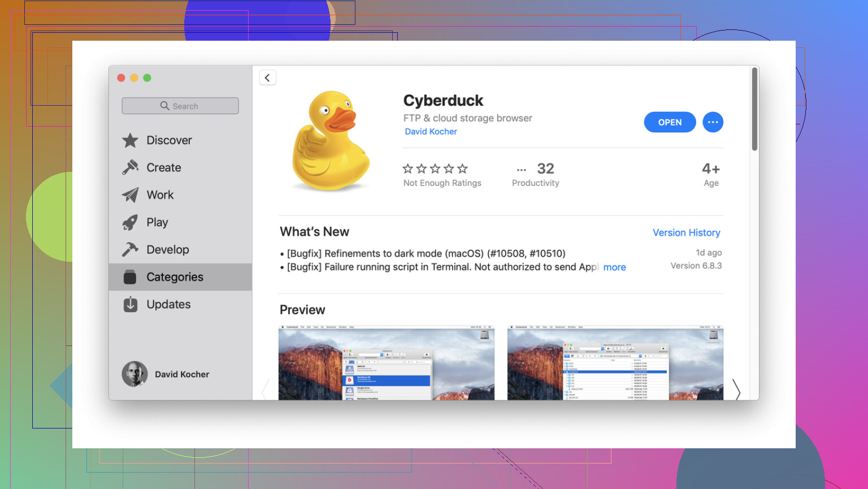
Task: Click the 4+ Age rating
Action: pyautogui.click(x=711, y=175)
